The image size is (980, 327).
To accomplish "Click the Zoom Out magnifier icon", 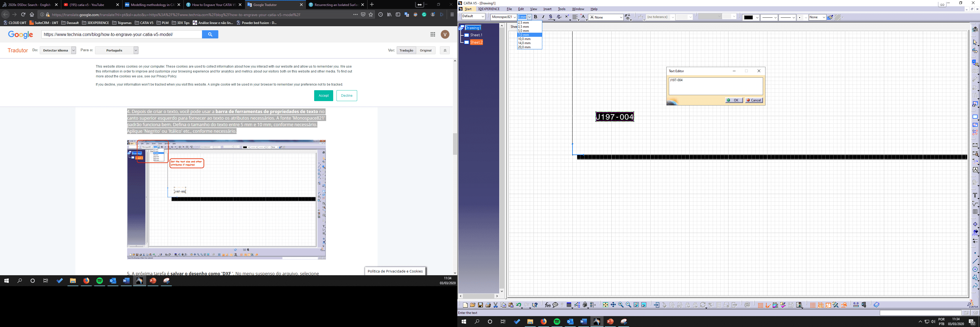I will point(629,305).
